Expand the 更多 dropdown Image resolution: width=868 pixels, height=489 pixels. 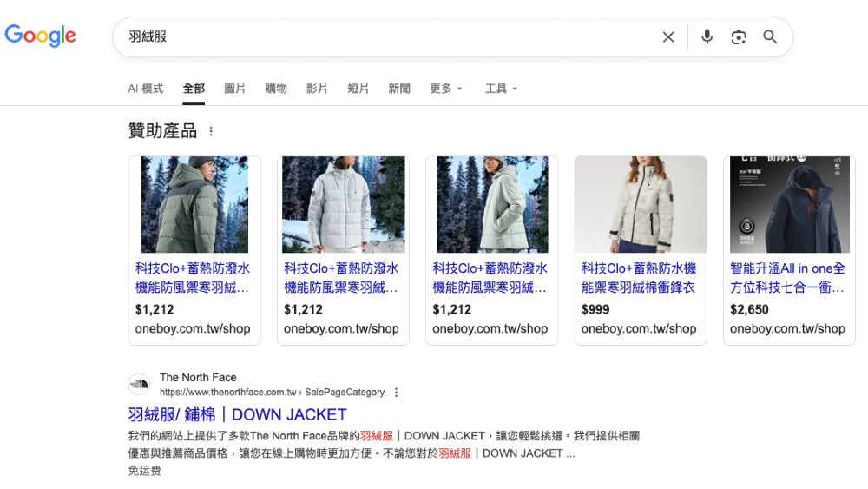point(445,89)
